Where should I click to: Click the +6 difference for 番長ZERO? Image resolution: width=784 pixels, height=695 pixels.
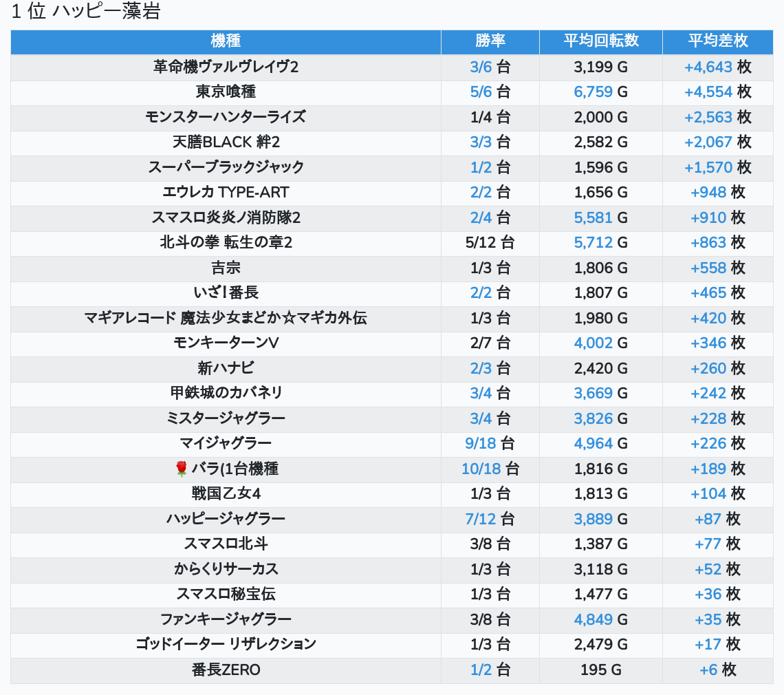click(x=708, y=670)
